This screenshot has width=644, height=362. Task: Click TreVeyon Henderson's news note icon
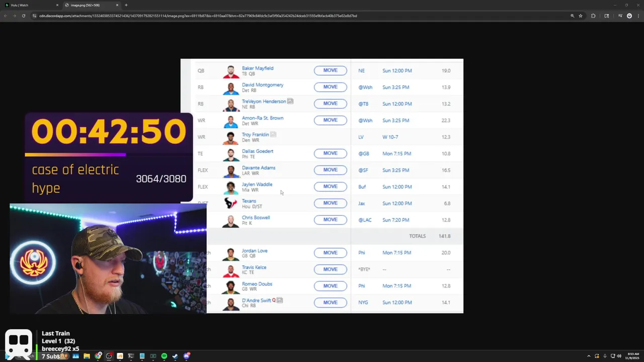coord(290,102)
